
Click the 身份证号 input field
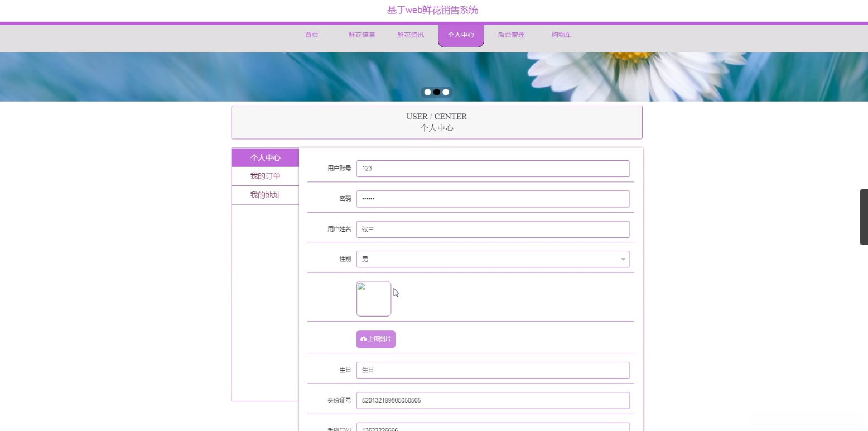pos(493,400)
